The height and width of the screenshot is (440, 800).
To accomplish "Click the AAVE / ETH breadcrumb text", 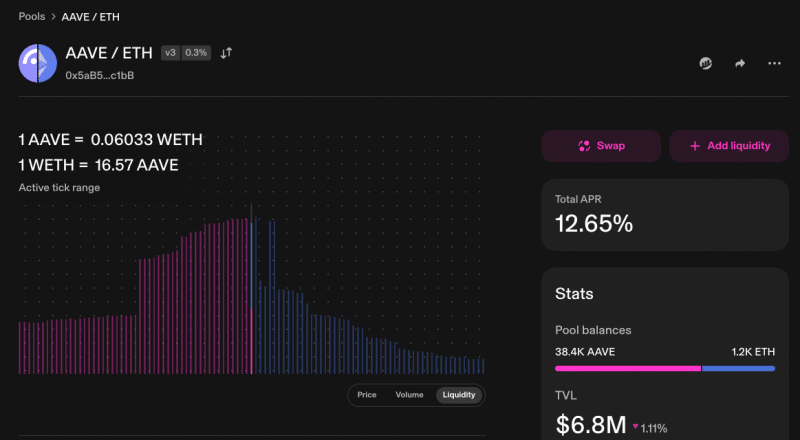I will tap(90, 17).
